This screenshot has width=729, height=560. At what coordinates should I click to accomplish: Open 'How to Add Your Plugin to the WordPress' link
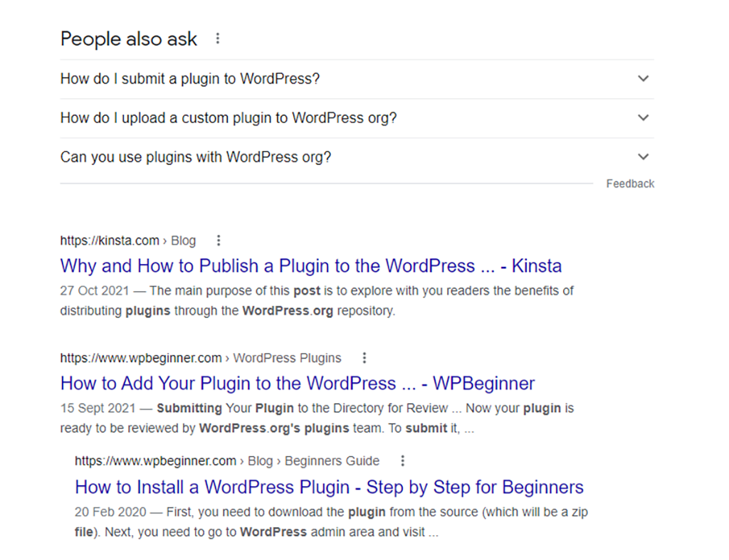tap(297, 384)
